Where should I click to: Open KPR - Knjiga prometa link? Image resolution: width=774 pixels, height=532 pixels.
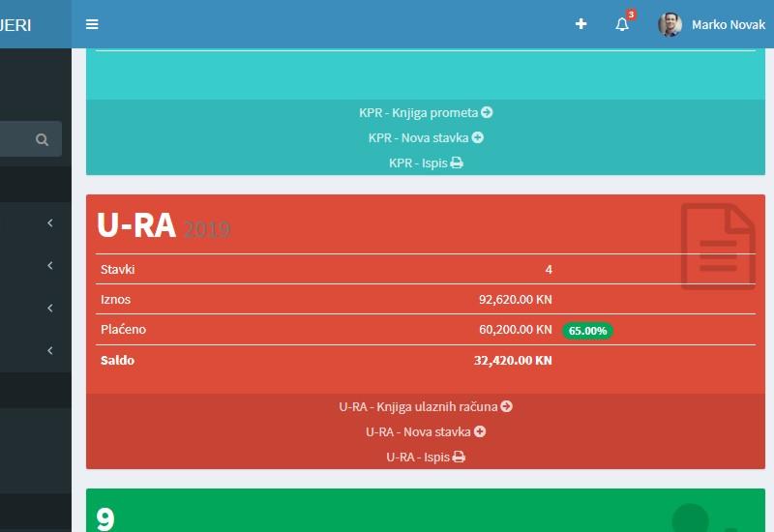[426, 112]
